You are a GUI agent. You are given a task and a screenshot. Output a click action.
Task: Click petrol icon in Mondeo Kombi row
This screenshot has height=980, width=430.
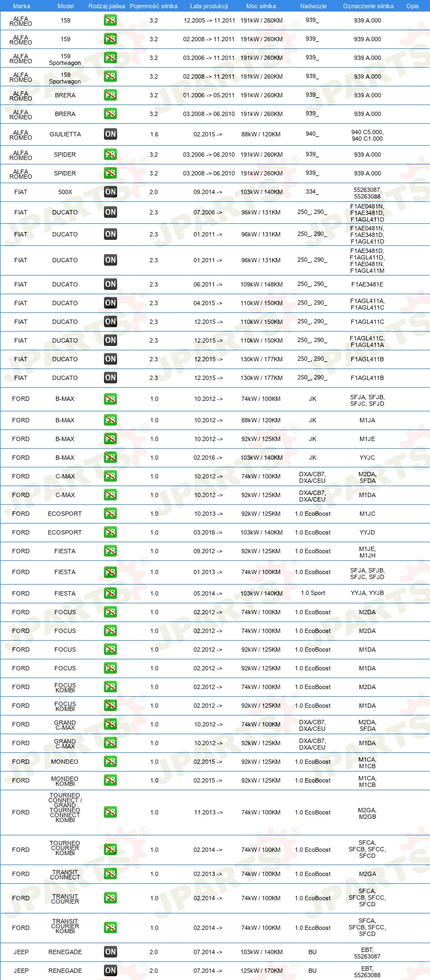pyautogui.click(x=111, y=780)
